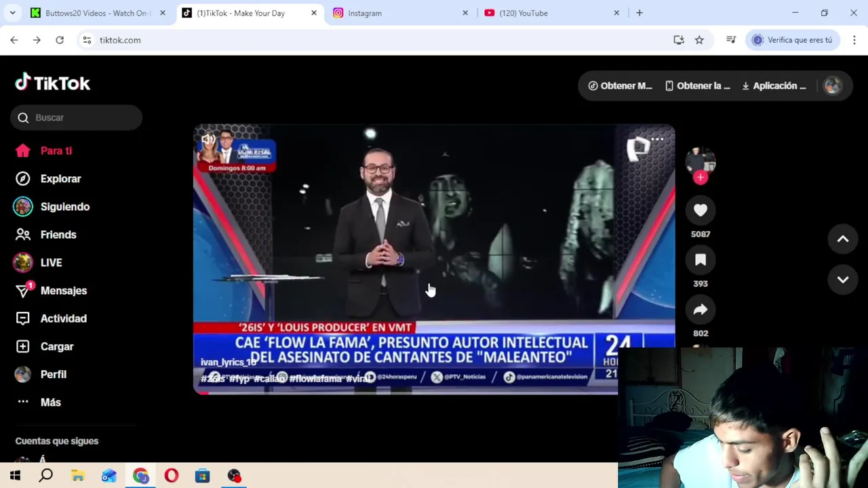Click the Obtener la... app button
Image resolution: width=868 pixels, height=488 pixels.
coord(698,86)
